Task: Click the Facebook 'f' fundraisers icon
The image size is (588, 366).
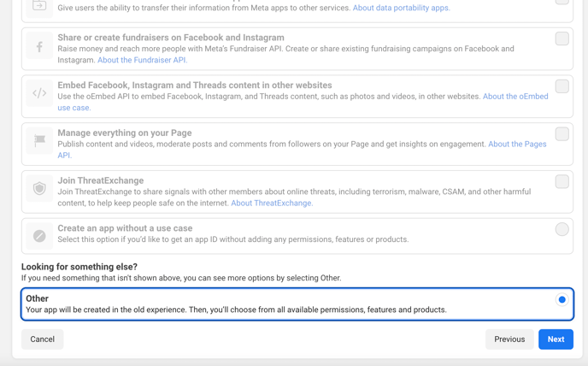Action: (39, 46)
